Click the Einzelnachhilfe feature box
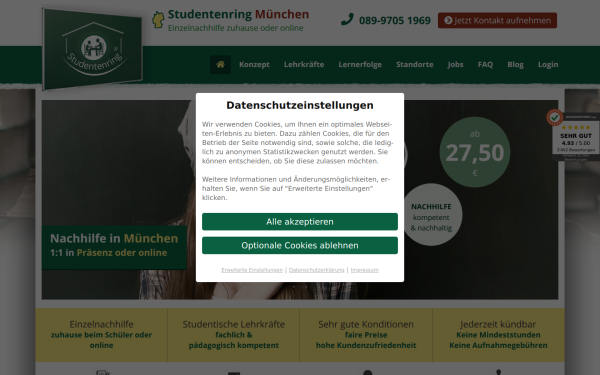 (101, 335)
